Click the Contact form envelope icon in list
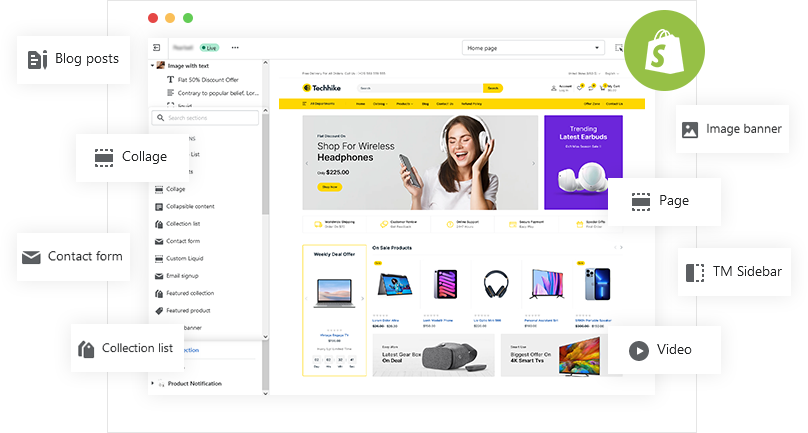Viewport: 808px width, 433px height. tap(158, 241)
